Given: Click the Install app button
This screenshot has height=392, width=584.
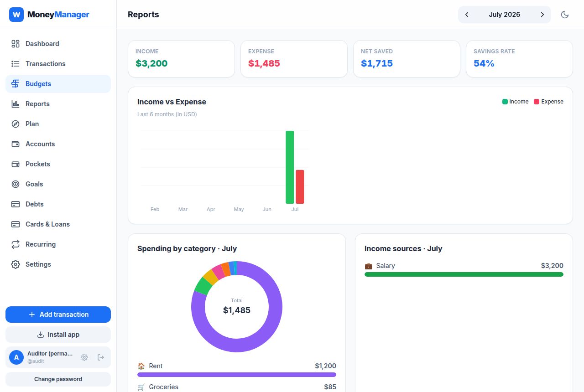Looking at the screenshot, I should point(58,335).
